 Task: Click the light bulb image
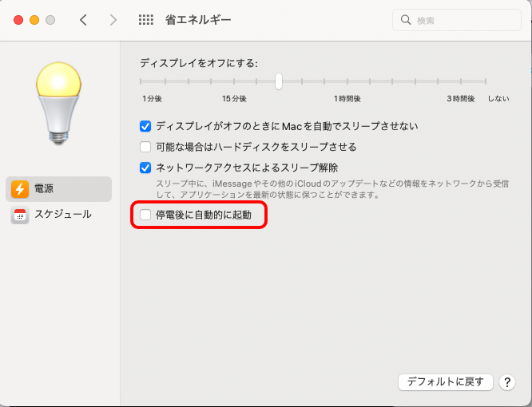coord(58,104)
